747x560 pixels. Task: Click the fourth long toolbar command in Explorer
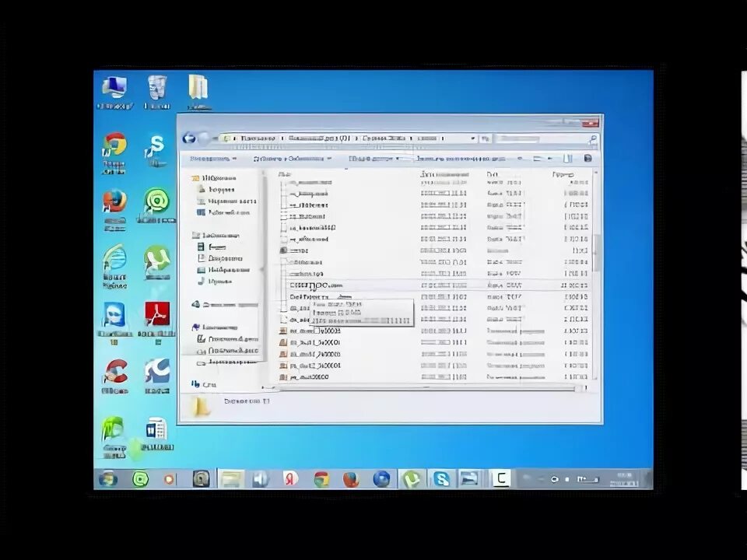(x=461, y=159)
